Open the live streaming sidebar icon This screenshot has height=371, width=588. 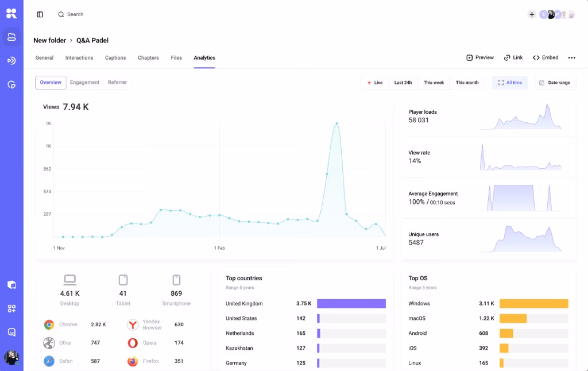[11, 60]
